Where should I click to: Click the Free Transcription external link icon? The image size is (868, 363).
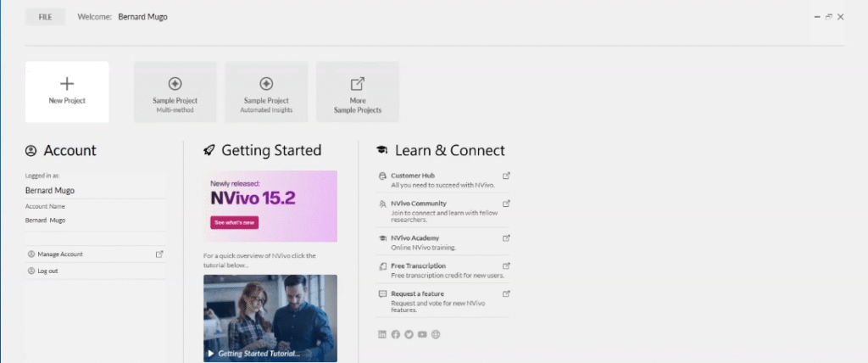506,265
